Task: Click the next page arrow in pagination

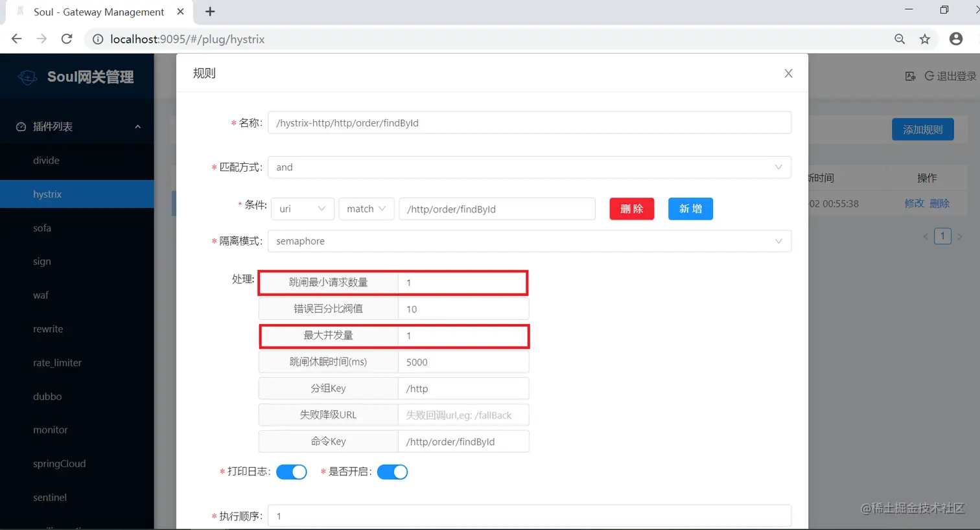Action: click(x=960, y=236)
